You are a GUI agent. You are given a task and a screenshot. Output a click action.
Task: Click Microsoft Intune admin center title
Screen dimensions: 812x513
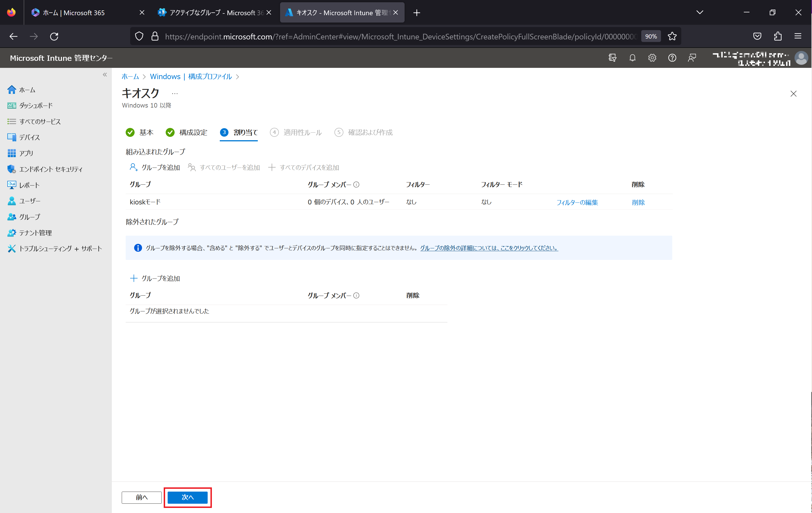point(61,58)
